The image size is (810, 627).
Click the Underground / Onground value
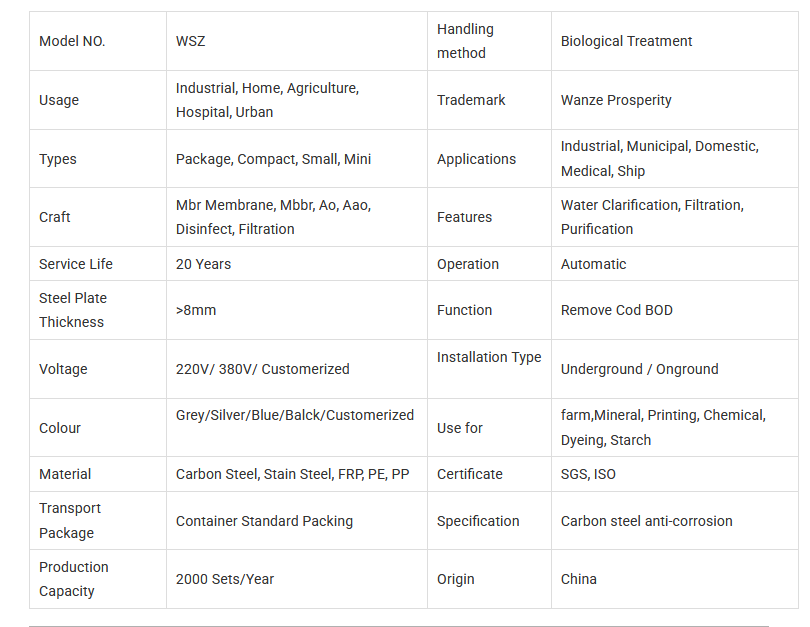point(639,369)
